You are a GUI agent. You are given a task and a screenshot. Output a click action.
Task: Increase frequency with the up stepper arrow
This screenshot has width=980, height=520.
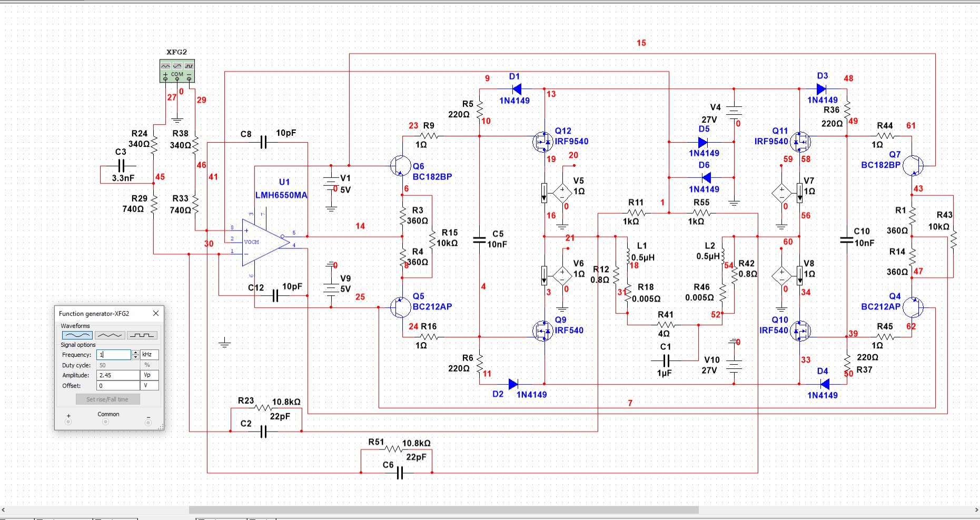[x=135, y=353]
